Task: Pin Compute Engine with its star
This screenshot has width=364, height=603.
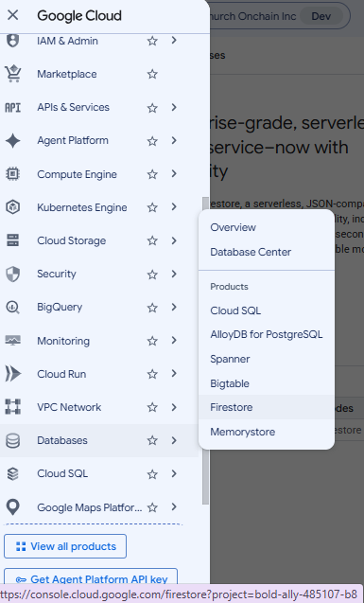Action: (x=152, y=174)
